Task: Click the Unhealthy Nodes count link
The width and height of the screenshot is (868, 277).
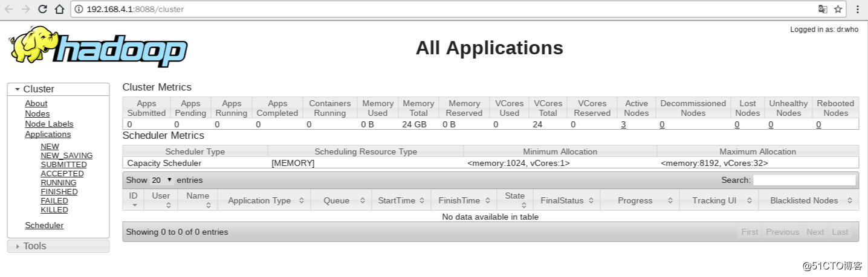Action: tap(771, 124)
